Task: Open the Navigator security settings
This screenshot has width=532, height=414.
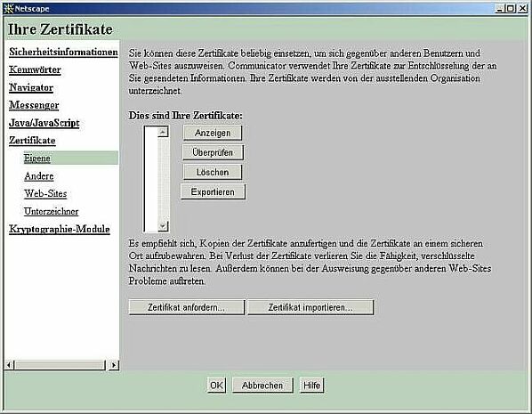Action: click(31, 87)
